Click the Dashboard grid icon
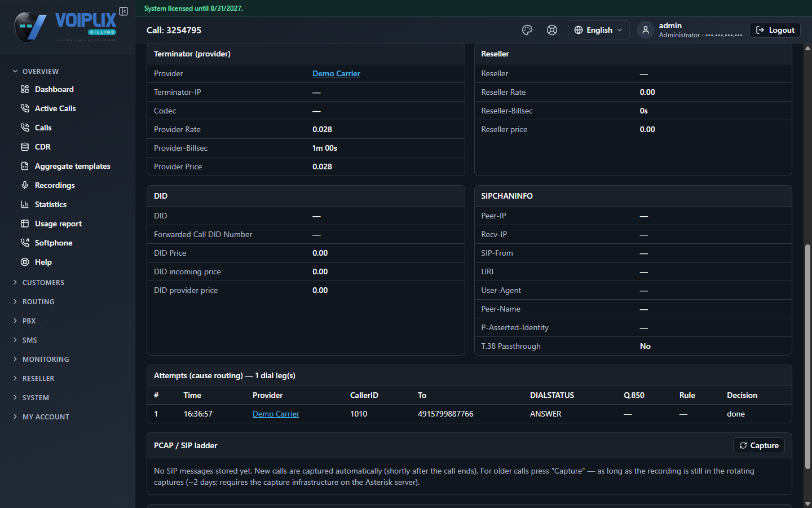The height and width of the screenshot is (508, 812). click(25, 89)
